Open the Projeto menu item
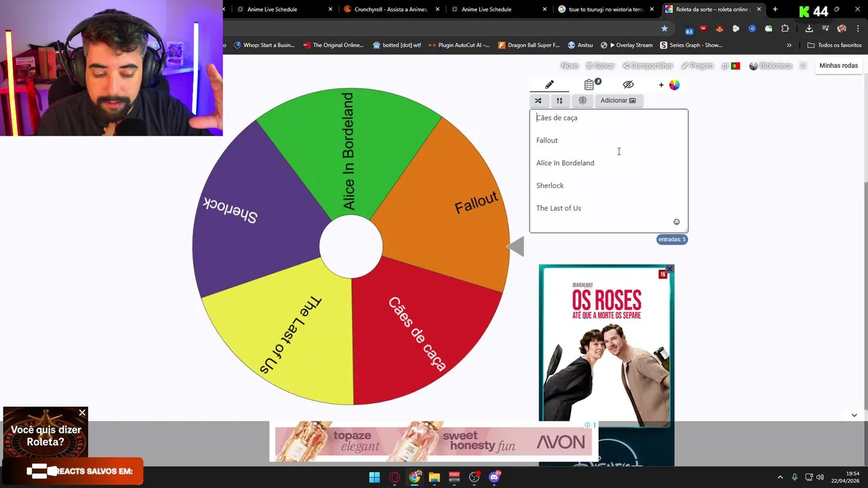 (x=697, y=66)
